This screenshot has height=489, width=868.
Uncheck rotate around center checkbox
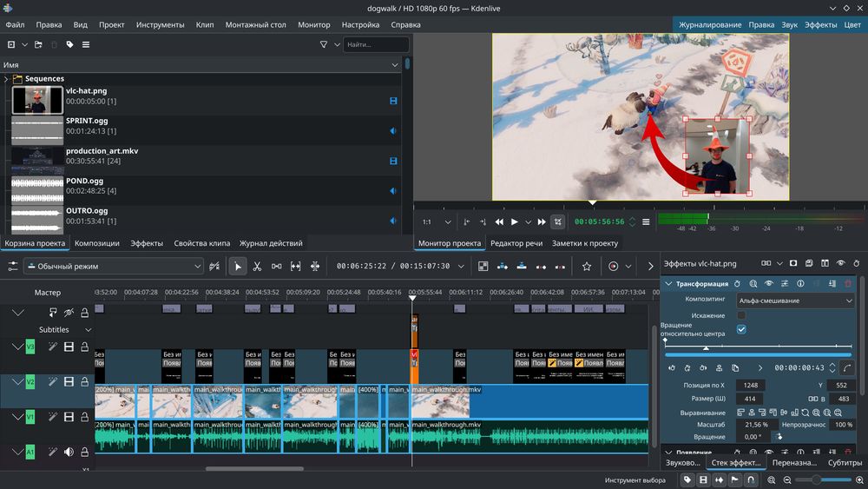[x=741, y=329]
